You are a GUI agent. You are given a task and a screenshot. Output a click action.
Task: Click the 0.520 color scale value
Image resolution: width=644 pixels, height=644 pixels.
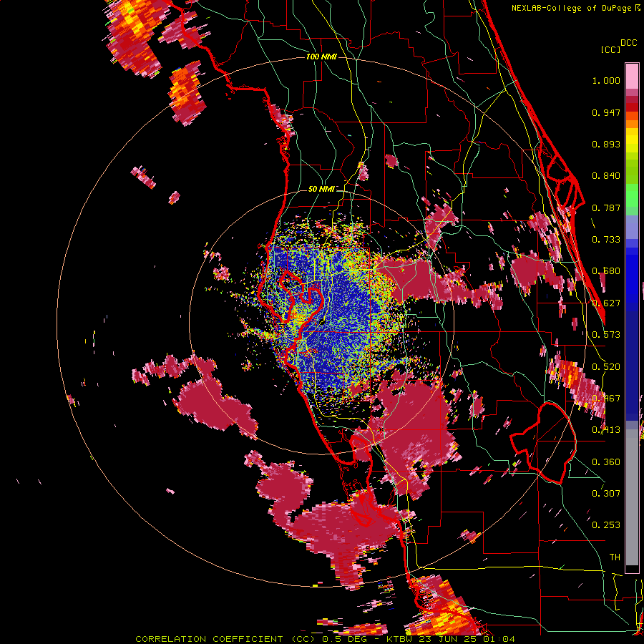pyautogui.click(x=606, y=367)
